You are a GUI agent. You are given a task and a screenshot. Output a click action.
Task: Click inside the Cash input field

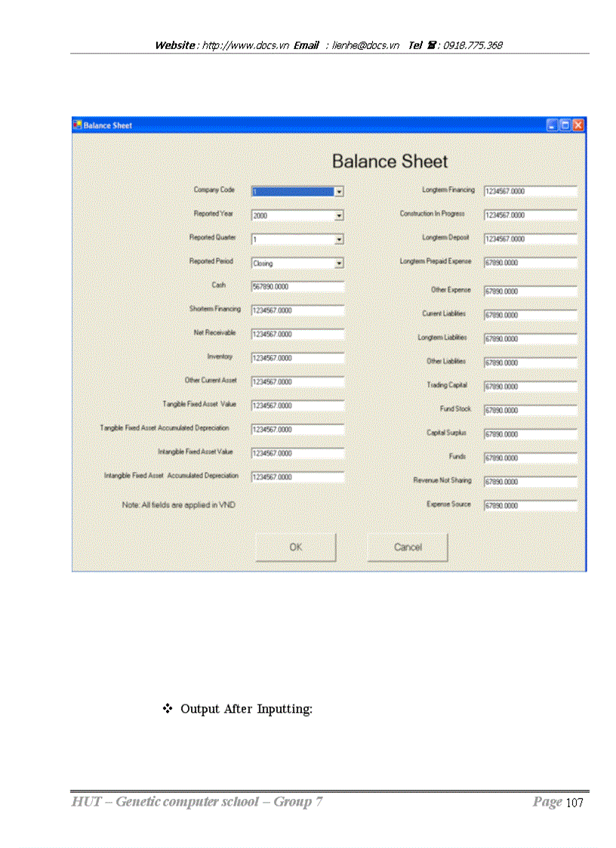[297, 286]
